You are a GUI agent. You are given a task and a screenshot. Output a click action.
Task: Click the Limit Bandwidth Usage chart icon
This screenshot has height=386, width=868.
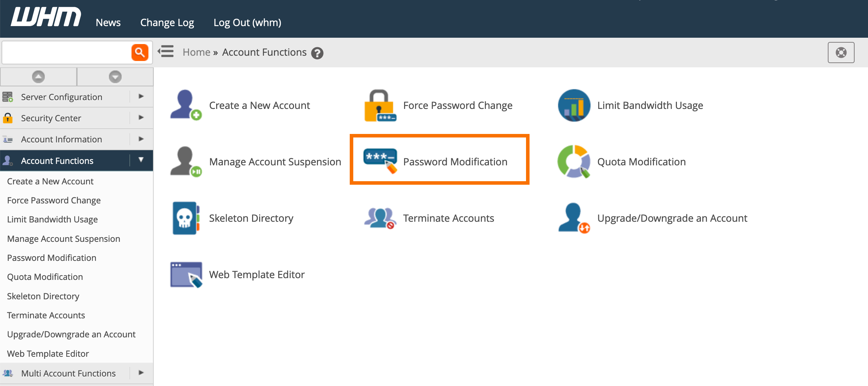574,105
